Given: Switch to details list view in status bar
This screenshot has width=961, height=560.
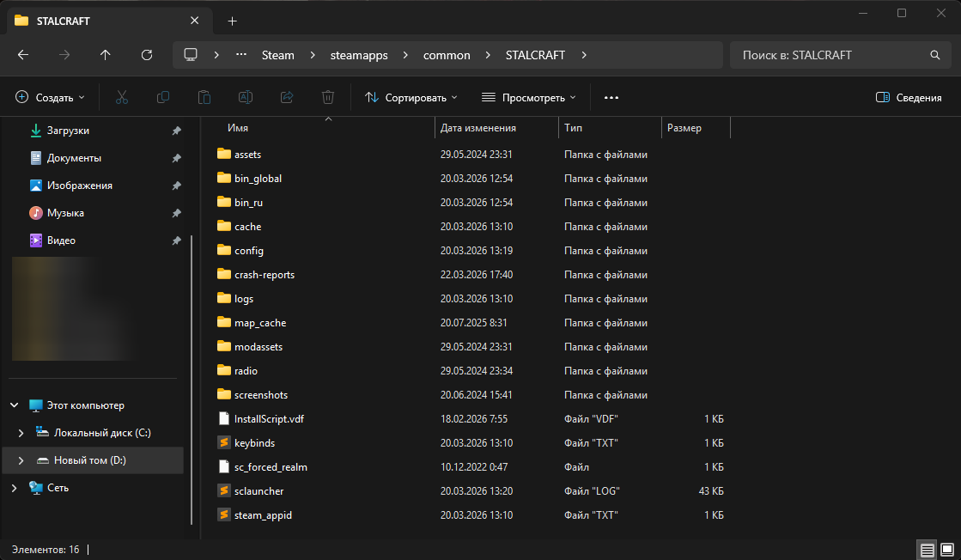Looking at the screenshot, I should pyautogui.click(x=927, y=549).
